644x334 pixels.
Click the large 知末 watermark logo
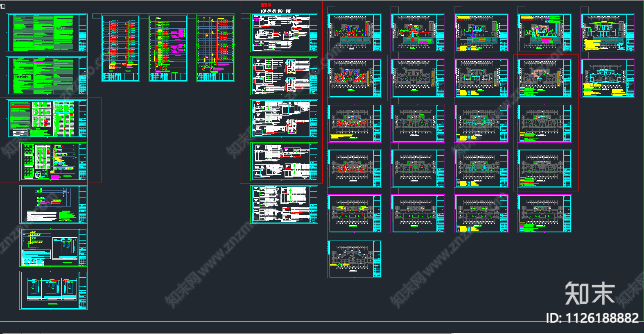coord(590,293)
